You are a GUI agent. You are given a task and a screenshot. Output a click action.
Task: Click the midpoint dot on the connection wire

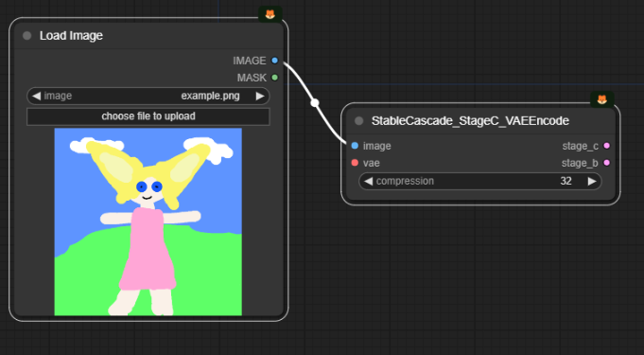point(315,103)
